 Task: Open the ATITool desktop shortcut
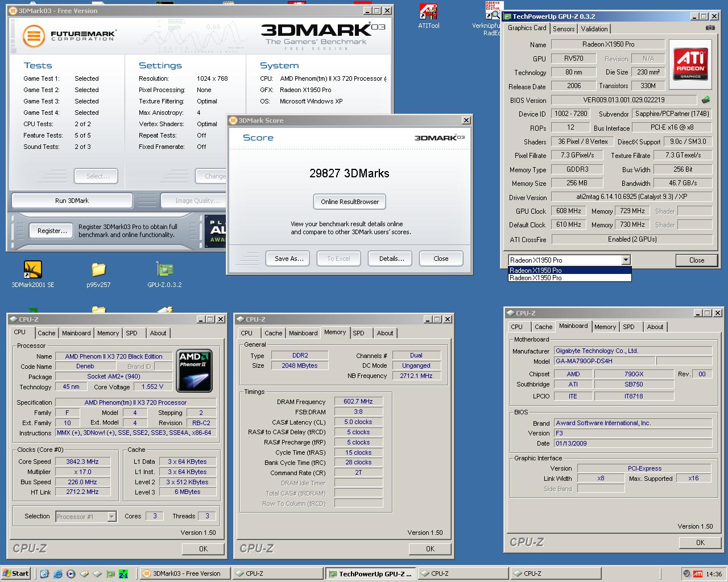coord(428,16)
